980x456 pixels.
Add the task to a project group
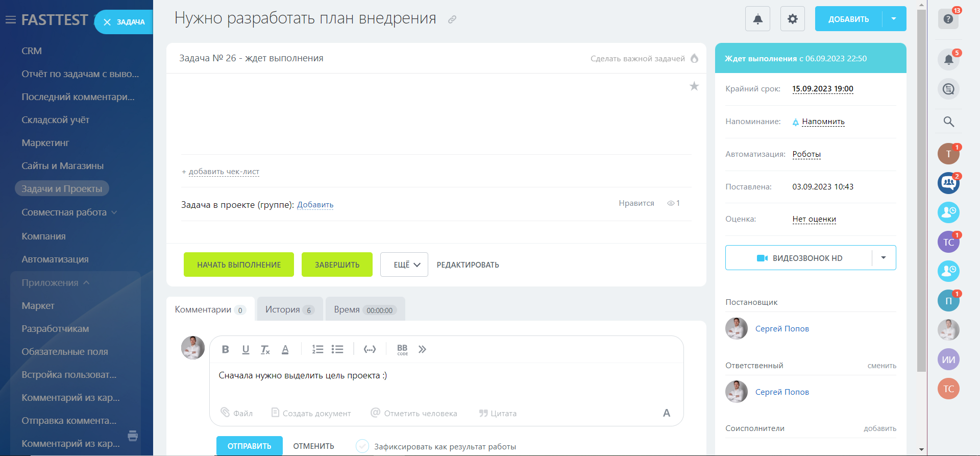[x=315, y=205]
